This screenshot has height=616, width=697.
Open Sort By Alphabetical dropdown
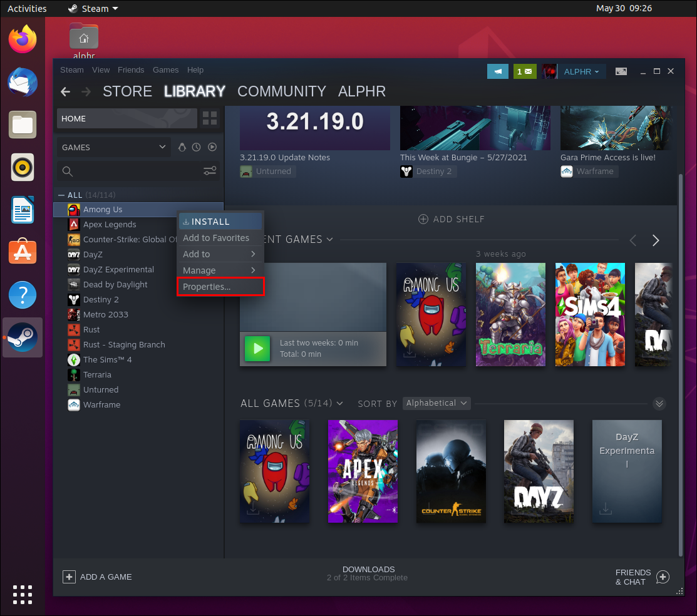(436, 403)
